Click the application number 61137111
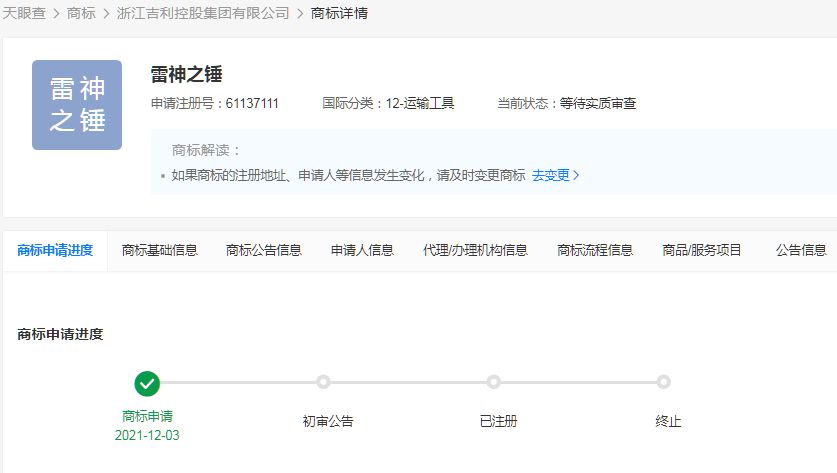837x473 pixels. click(252, 103)
